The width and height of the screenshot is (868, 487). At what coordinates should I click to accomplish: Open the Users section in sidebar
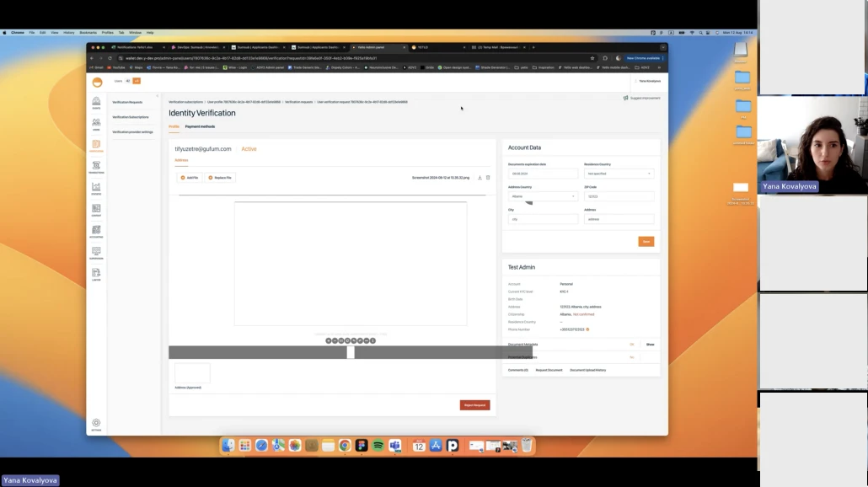click(x=96, y=124)
